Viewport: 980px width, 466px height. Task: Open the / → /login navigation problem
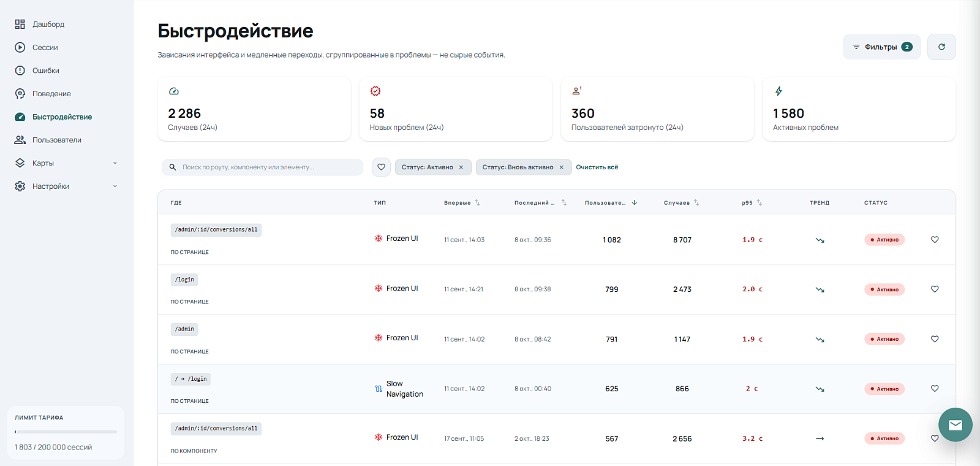(190, 379)
